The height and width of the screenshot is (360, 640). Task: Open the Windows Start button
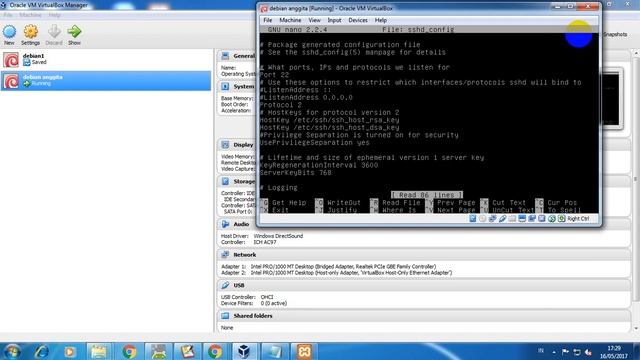pyautogui.click(x=12, y=351)
